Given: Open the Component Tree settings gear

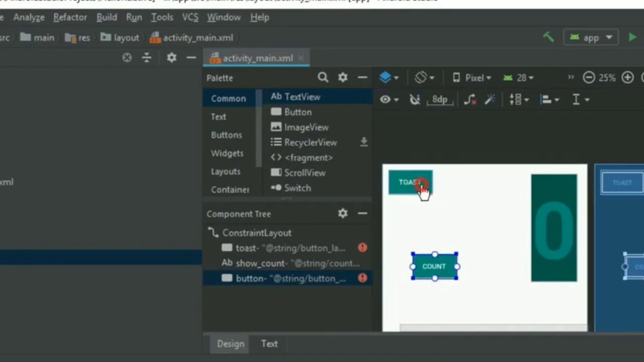Looking at the screenshot, I should click(343, 213).
